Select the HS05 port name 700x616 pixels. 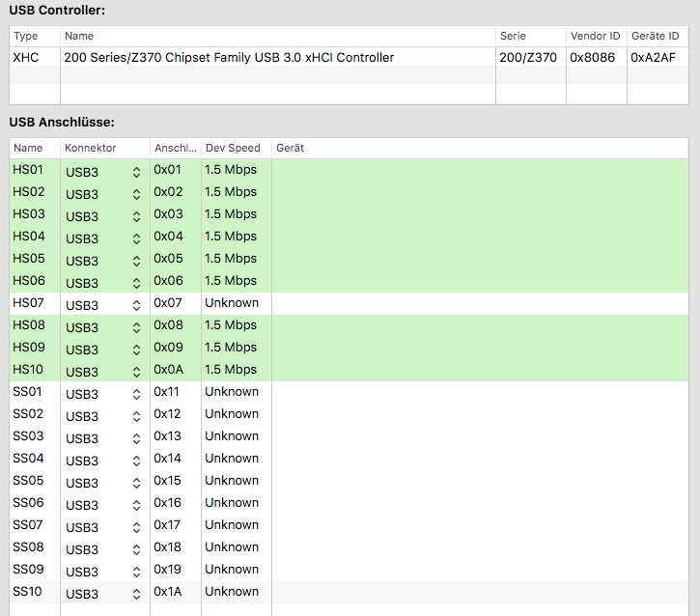29,259
